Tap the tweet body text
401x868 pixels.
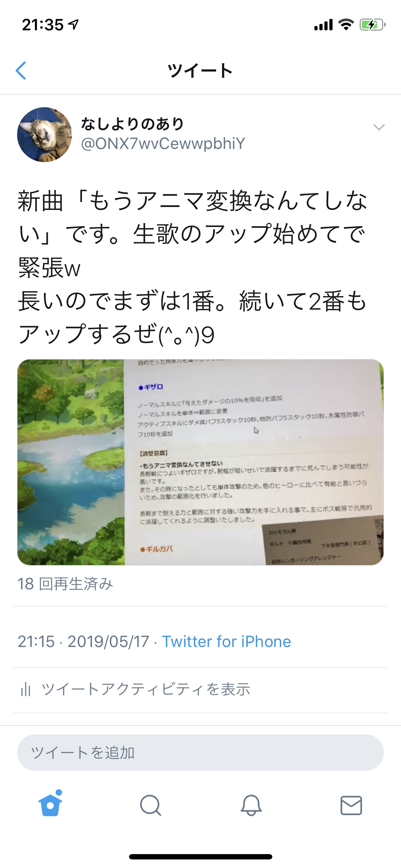[x=192, y=267]
